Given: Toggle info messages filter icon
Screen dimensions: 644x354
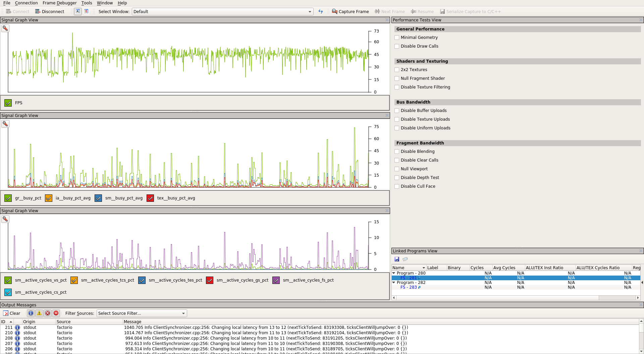Looking at the screenshot, I should (31, 313).
